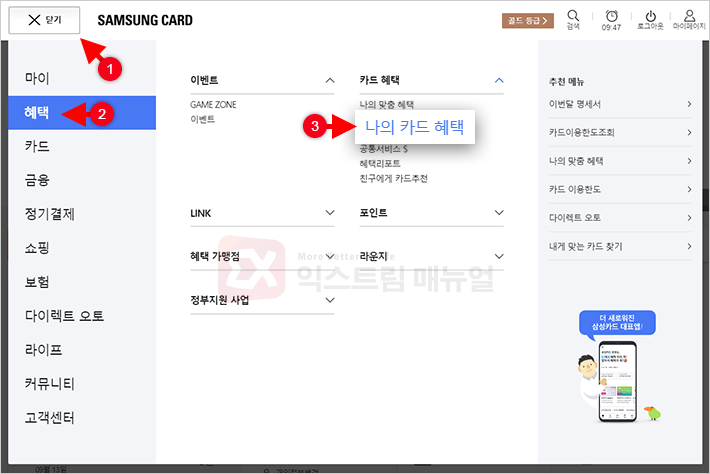Select 카드 in left menu
The height and width of the screenshot is (474, 710).
tap(37, 146)
